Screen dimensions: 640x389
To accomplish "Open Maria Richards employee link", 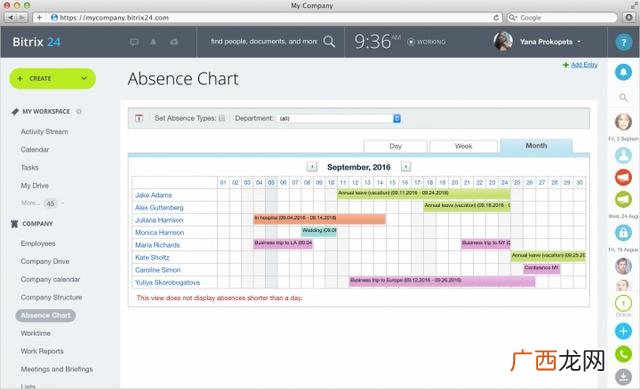I will (158, 245).
